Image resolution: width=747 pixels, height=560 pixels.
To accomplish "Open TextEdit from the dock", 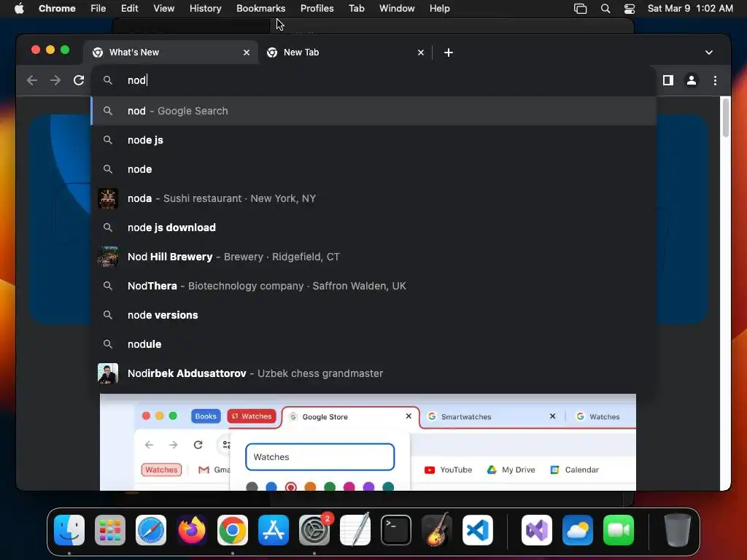I will [x=355, y=530].
